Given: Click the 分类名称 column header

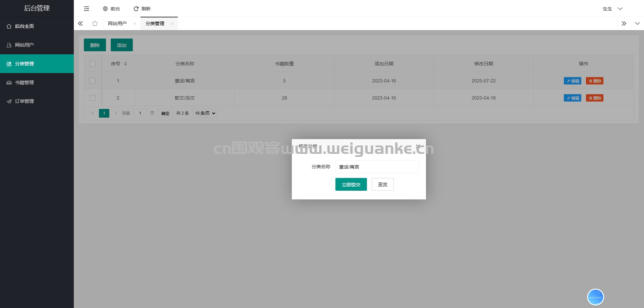Looking at the screenshot, I should (x=185, y=64).
